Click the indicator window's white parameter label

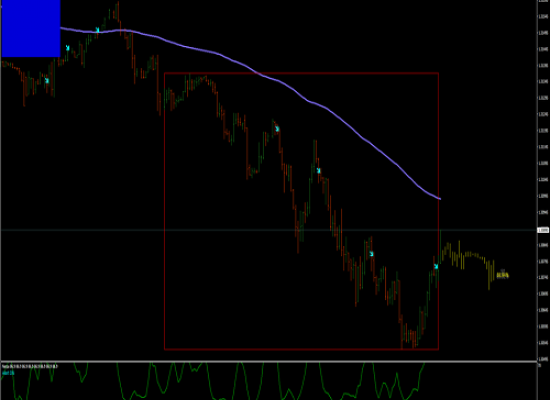pyautogui.click(x=30, y=367)
